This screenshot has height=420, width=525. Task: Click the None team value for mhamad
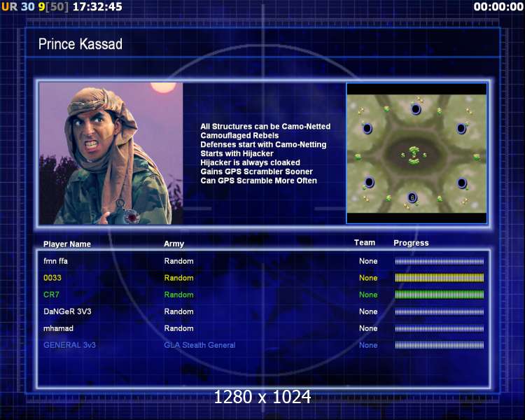[368, 328]
